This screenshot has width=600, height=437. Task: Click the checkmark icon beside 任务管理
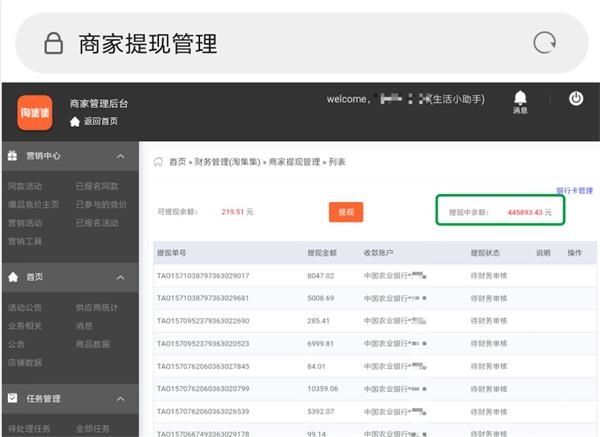(x=12, y=398)
